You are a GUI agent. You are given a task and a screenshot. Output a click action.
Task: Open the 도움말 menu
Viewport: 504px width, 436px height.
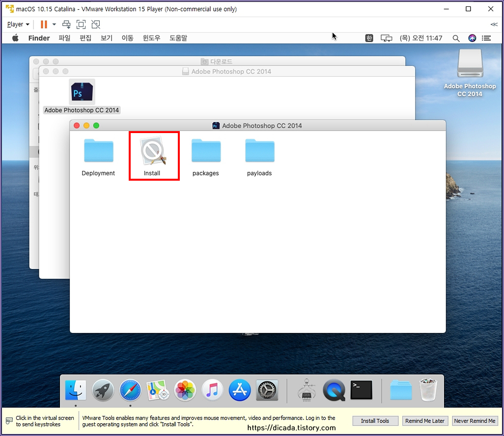(178, 38)
